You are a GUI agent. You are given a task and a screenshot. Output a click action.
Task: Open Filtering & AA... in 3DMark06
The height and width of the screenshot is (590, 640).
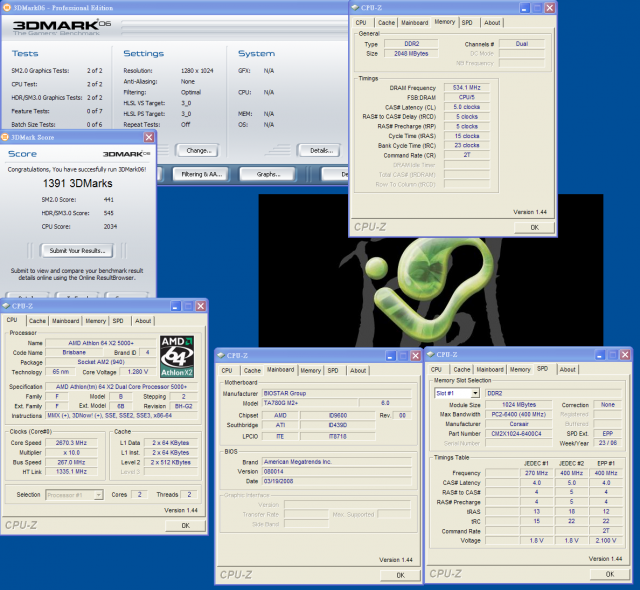[201, 174]
